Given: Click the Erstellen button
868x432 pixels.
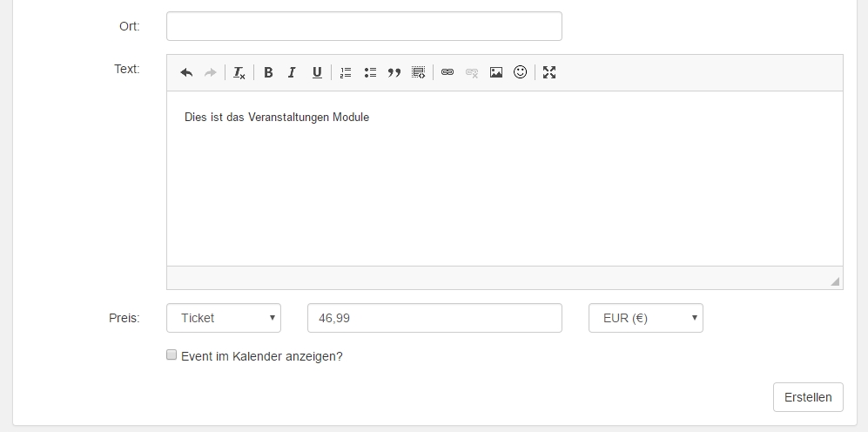Looking at the screenshot, I should pos(808,397).
